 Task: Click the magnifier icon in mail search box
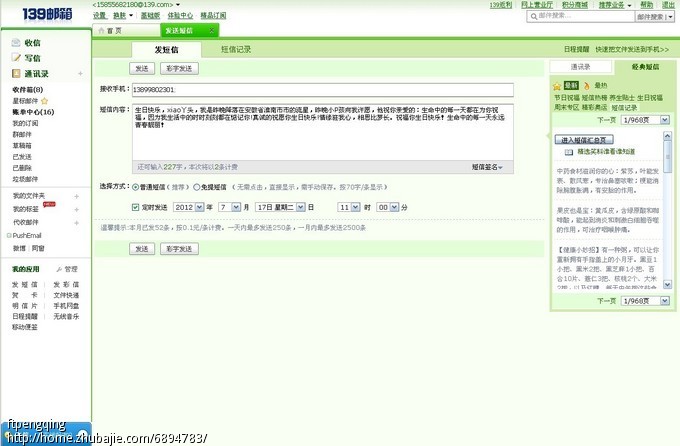pos(534,16)
